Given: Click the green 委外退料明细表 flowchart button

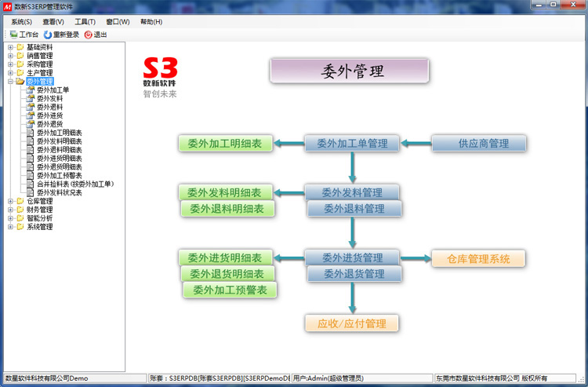Looking at the screenshot, I should 227,209.
